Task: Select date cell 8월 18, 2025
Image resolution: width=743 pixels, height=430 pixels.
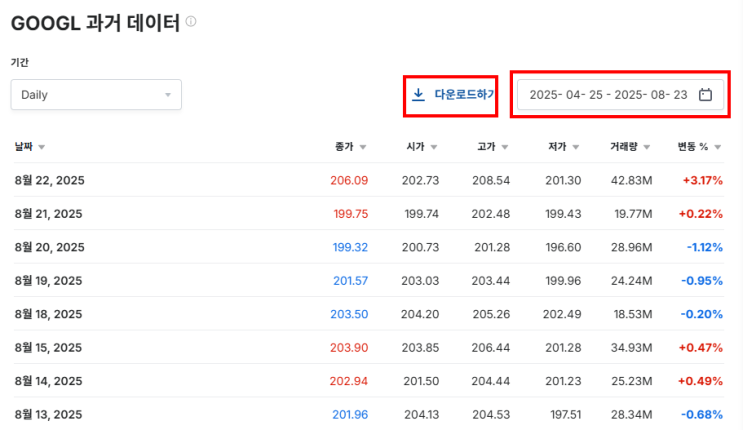Action: click(48, 314)
